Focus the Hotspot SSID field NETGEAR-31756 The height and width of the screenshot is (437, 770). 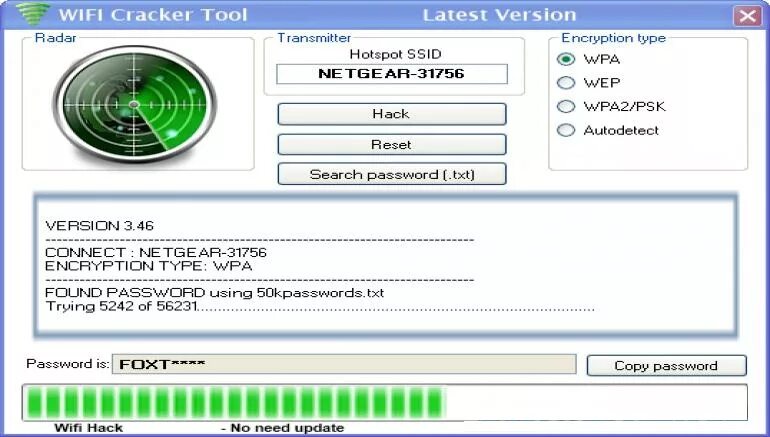[x=391, y=74]
